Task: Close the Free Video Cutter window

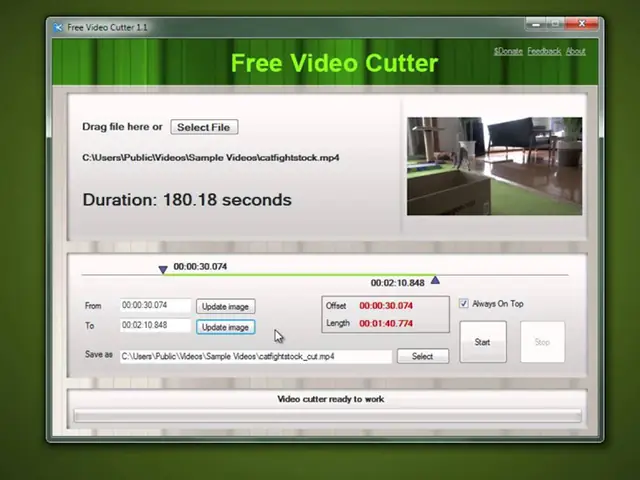Action: coord(582,24)
